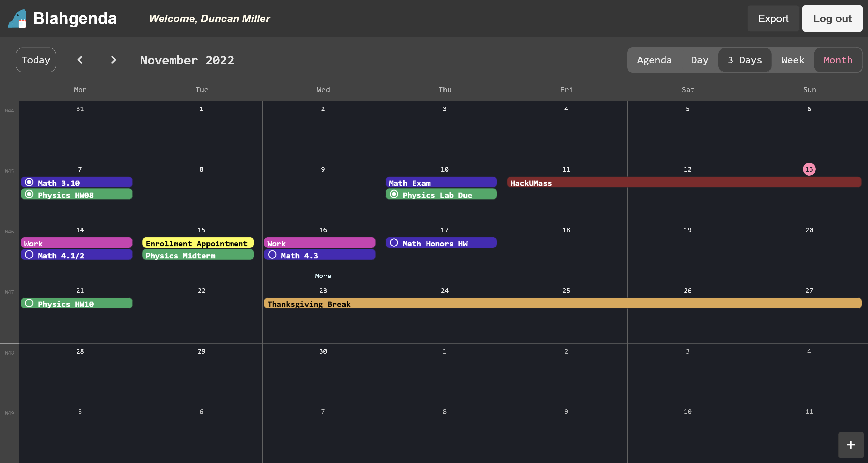The width and height of the screenshot is (868, 463).
Task: Click the Blahgenda shark logo icon
Action: click(x=18, y=19)
